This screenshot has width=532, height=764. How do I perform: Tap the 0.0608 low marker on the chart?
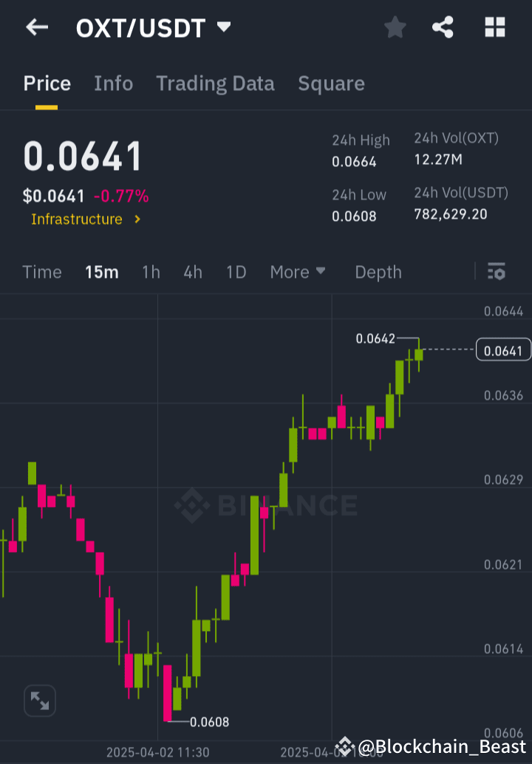[211, 721]
